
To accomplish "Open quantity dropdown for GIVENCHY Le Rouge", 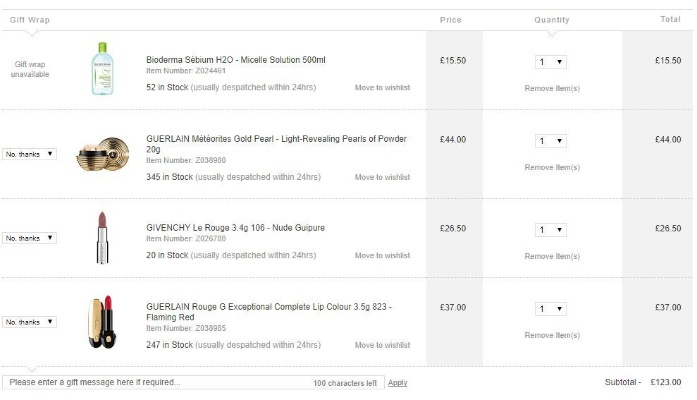I will pos(551,230).
